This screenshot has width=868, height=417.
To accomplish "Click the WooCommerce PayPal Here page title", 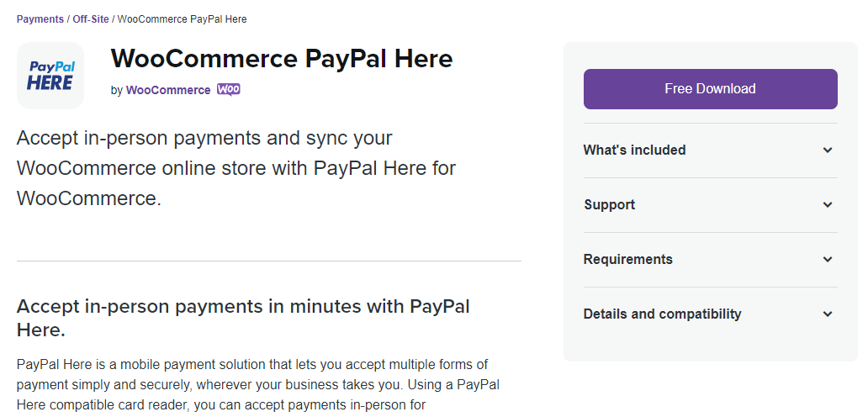I will pyautogui.click(x=282, y=59).
